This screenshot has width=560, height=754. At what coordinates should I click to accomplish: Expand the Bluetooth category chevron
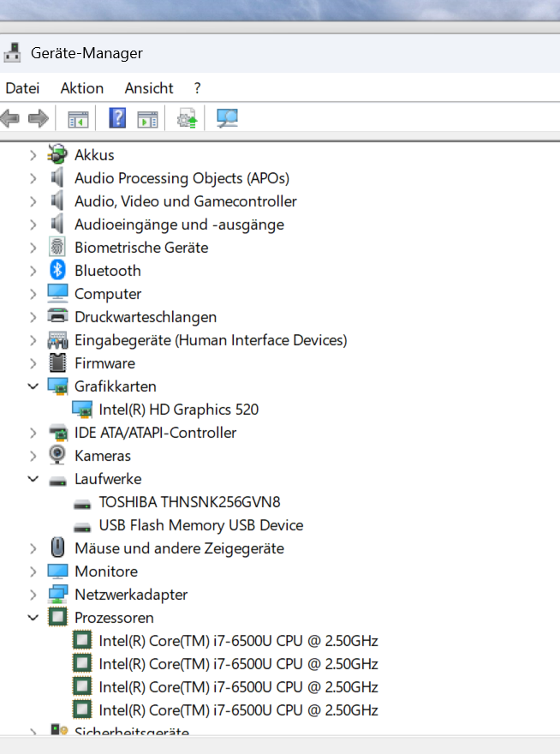33,271
